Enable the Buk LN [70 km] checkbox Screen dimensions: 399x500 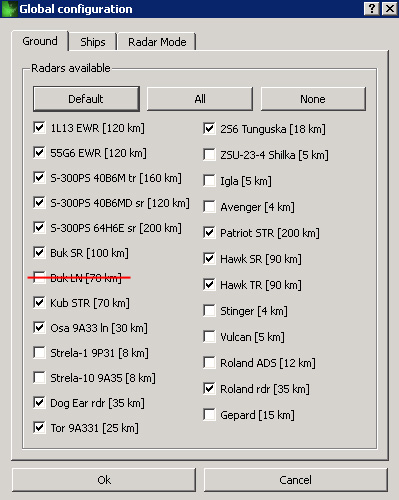tap(39, 278)
